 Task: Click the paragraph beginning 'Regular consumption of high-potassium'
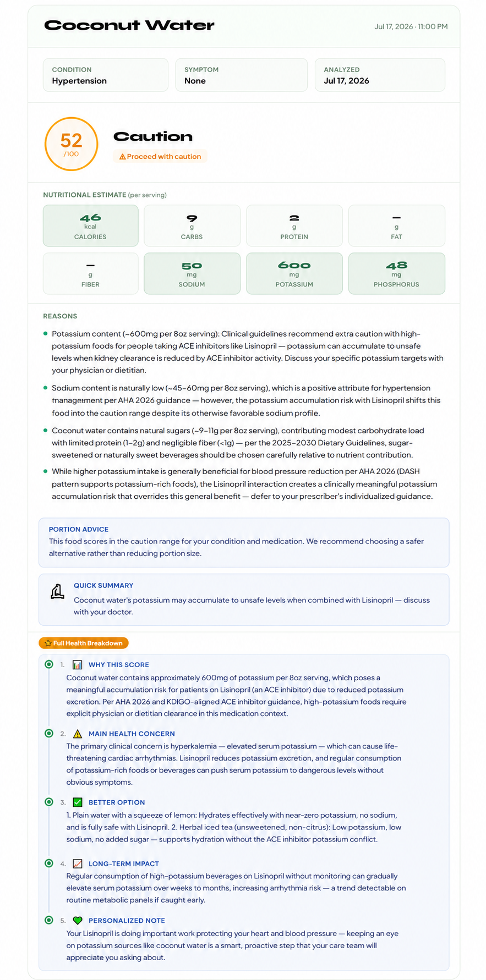(236, 888)
